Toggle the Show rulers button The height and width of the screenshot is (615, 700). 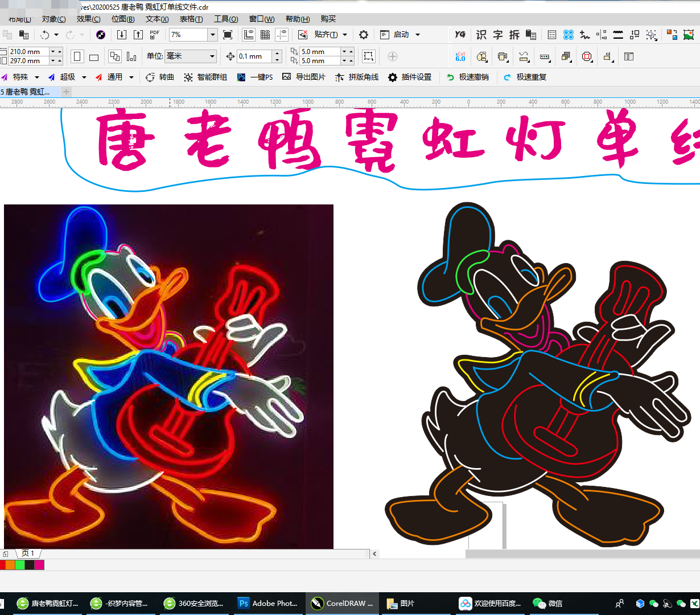tap(249, 35)
